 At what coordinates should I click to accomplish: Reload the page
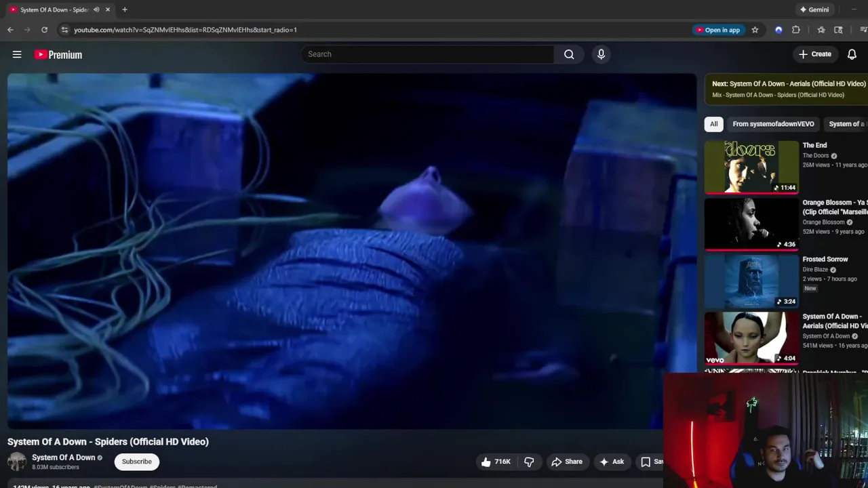click(x=44, y=30)
